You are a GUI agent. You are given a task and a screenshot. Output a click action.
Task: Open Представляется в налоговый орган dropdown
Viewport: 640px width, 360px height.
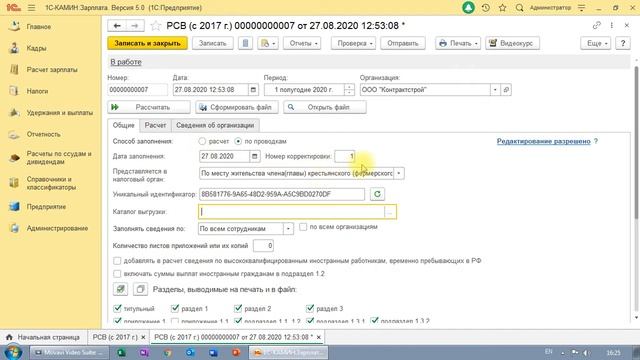(399, 173)
